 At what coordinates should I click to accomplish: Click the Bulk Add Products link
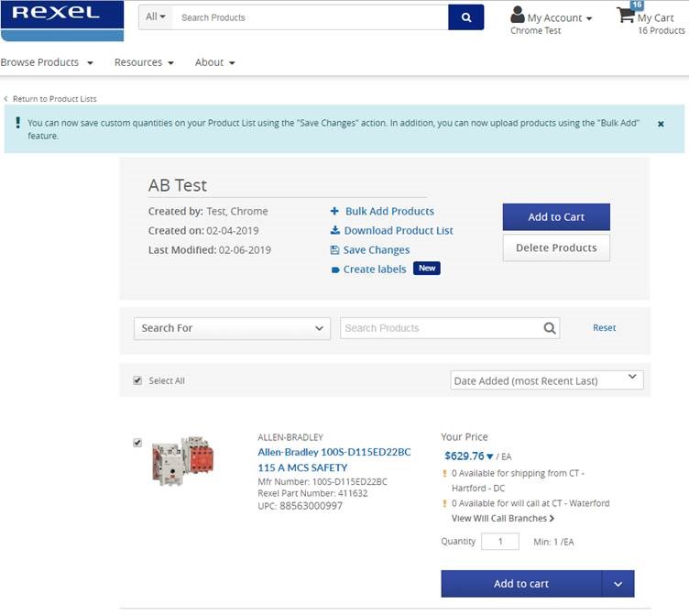[x=389, y=211]
